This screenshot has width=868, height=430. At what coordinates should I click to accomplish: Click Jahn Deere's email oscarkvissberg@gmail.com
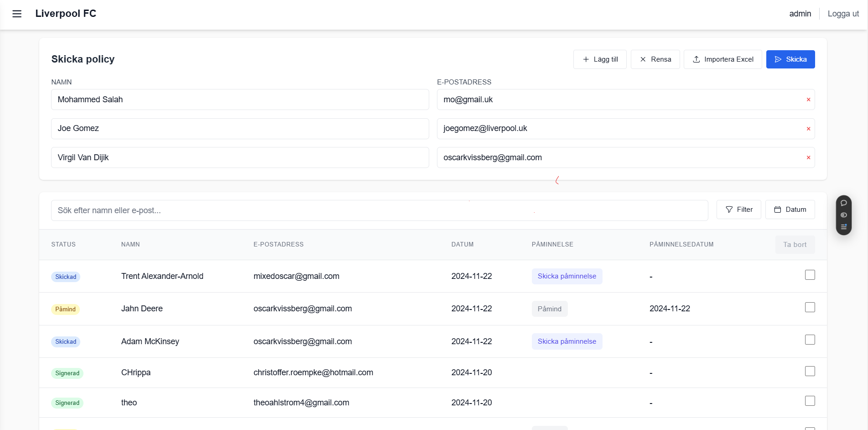(303, 309)
